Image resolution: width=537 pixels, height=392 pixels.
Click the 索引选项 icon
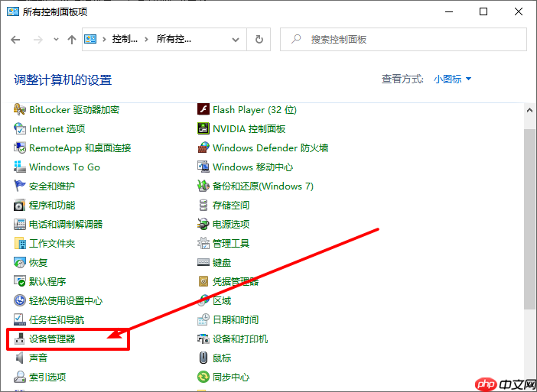(x=20, y=377)
